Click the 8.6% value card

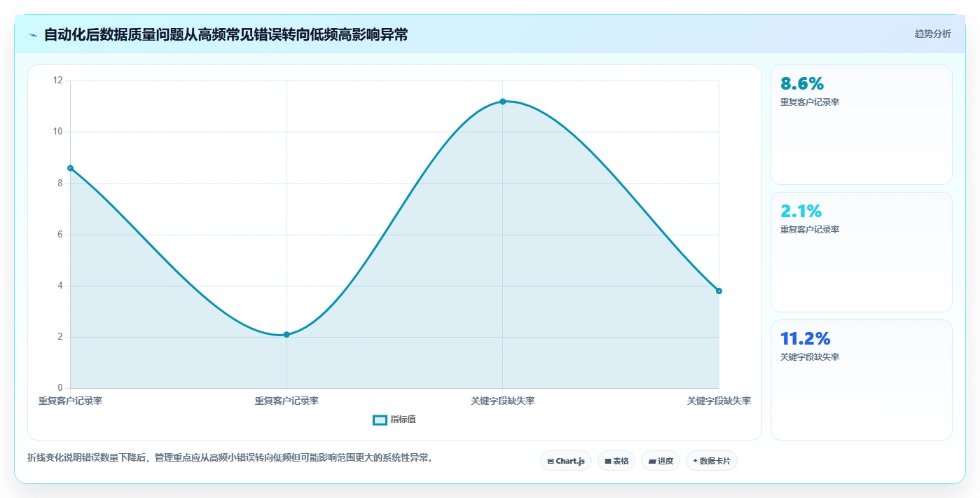862,125
